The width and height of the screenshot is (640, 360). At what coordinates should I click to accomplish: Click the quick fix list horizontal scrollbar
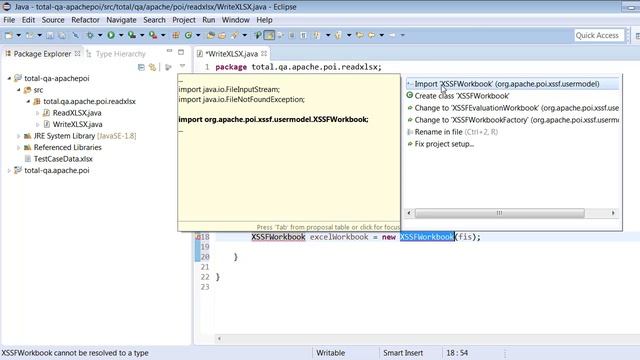pos(500,213)
